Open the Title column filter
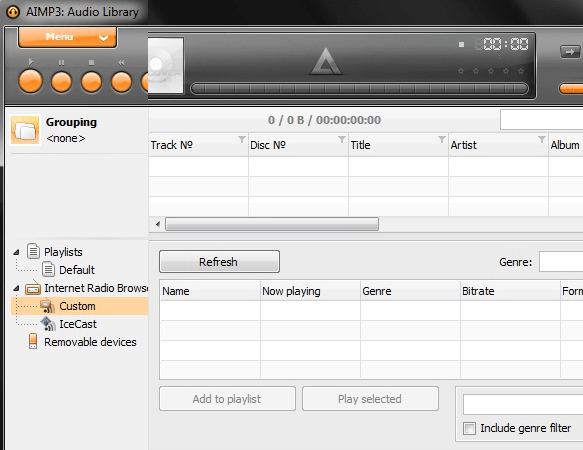583x450 pixels. (x=442, y=139)
